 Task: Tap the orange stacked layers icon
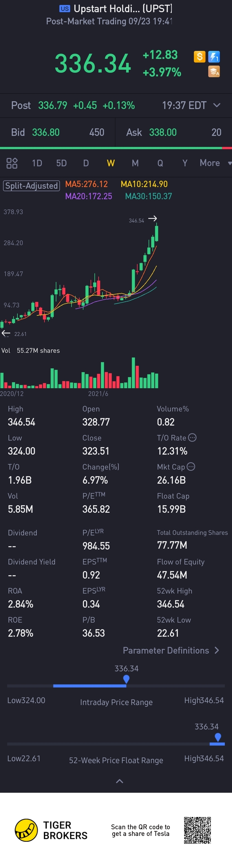pyautogui.click(x=214, y=71)
